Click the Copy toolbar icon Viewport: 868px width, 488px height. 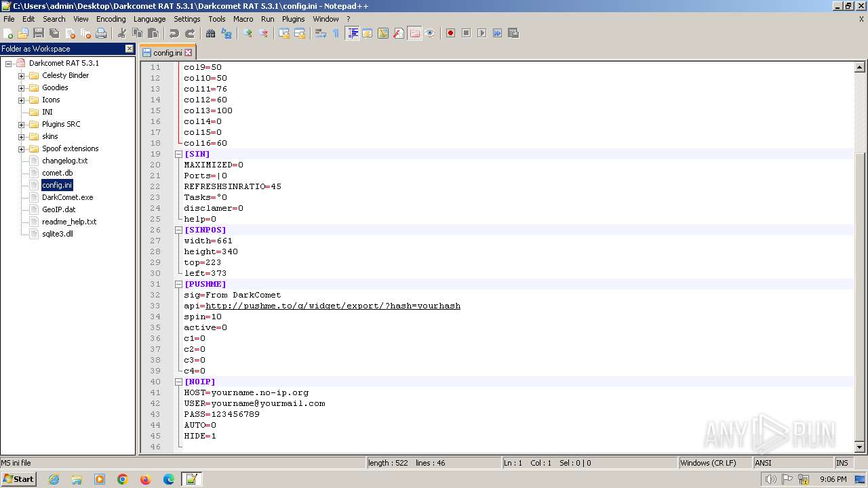[138, 33]
